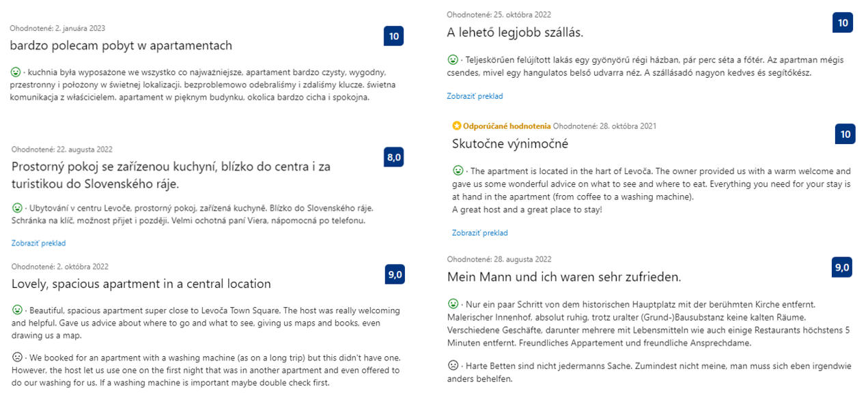Image resolution: width=868 pixels, height=395 pixels.
Task: Open 'Zobraziť preklad' under the Czech review
Action: pos(38,243)
